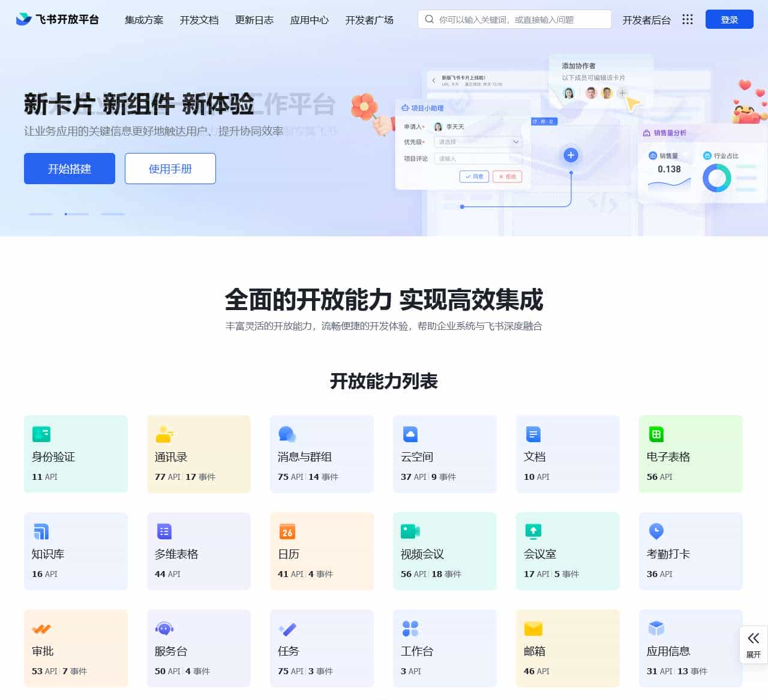This screenshot has width=768, height=700.
Task: Click the 工作台 workbench icon
Action: tap(410, 629)
